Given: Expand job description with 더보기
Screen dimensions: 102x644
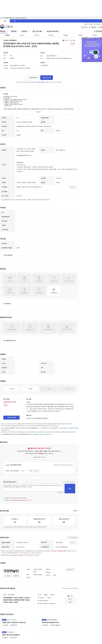Looking at the screenshot, I should (39, 112).
